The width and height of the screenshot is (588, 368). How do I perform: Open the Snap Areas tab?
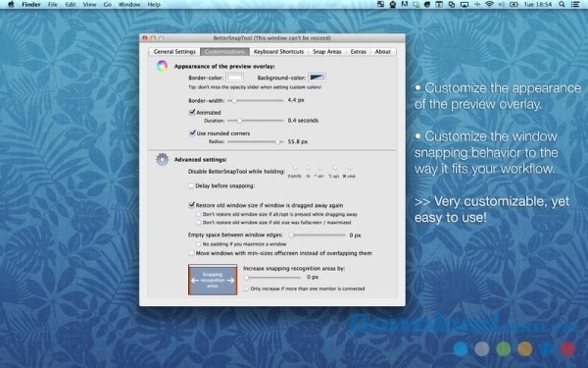(327, 51)
